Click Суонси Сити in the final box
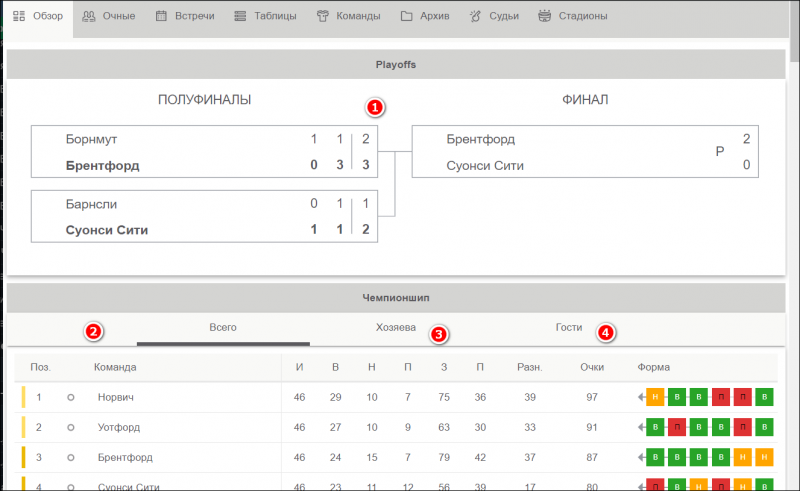This screenshot has height=491, width=800. 485,165
